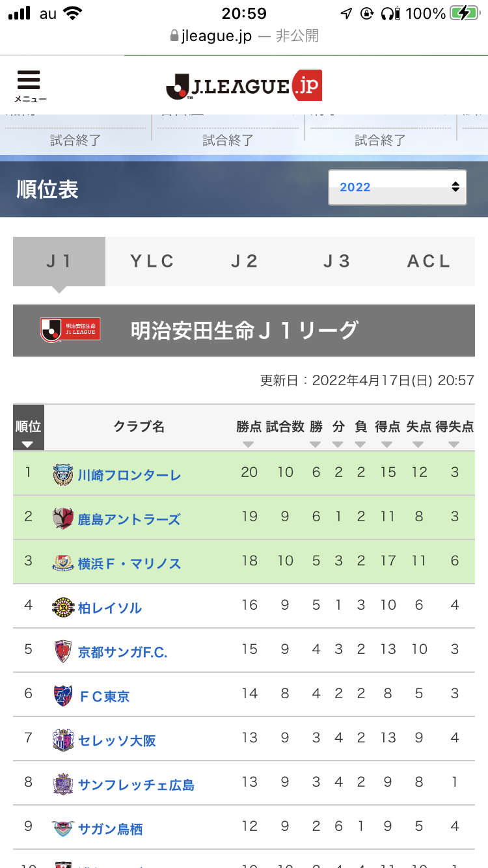Image resolution: width=488 pixels, height=868 pixels.
Task: Open 京都サンガF.C. club link
Action: click(x=122, y=652)
